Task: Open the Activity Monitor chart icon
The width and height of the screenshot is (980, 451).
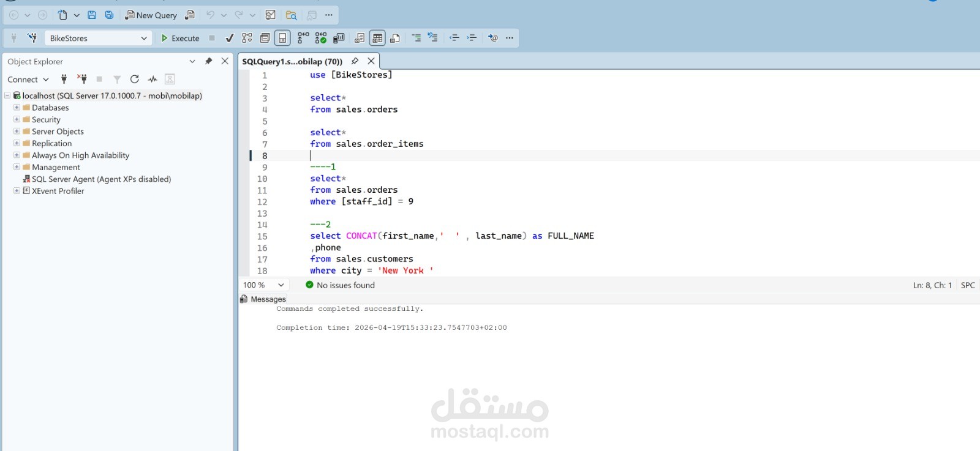Action: pyautogui.click(x=270, y=15)
